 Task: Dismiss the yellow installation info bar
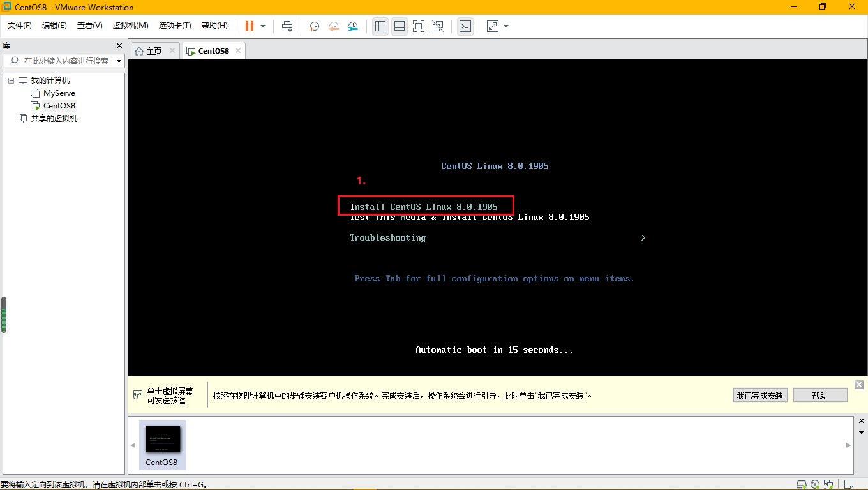(x=859, y=385)
